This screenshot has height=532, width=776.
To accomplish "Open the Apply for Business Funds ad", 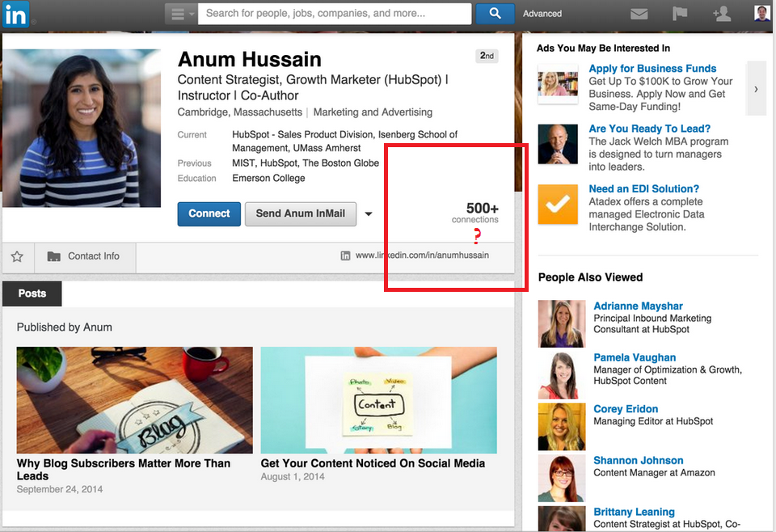I will click(652, 69).
